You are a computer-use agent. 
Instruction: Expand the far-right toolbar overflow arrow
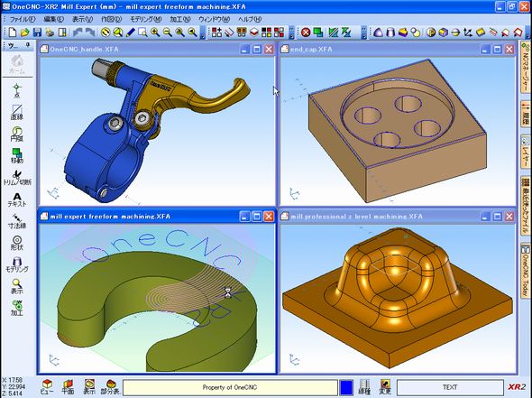pyautogui.click(x=527, y=33)
